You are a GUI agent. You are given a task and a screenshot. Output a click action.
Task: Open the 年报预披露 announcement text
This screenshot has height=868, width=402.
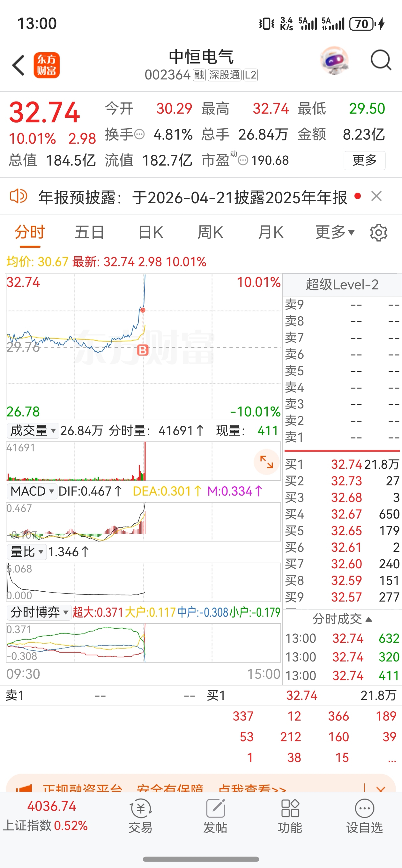[x=192, y=197]
